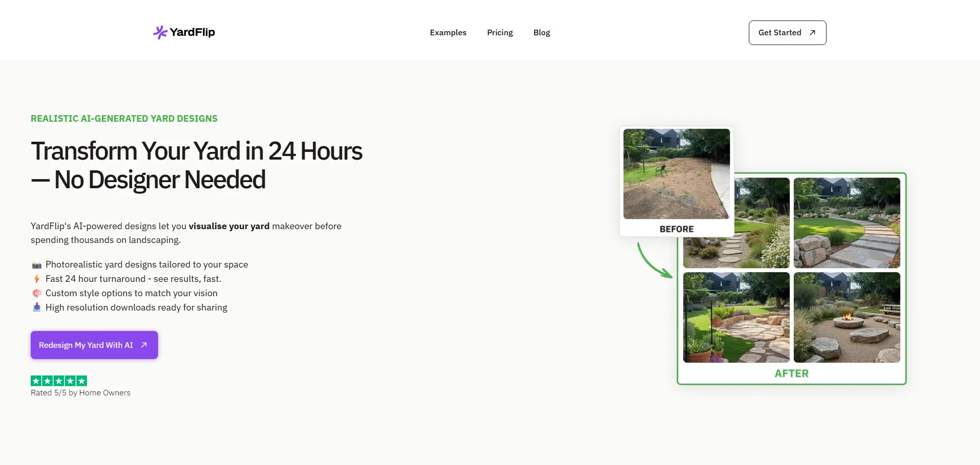Open the After image with the curved stone walkway
This screenshot has height=465, width=980.
tap(847, 223)
